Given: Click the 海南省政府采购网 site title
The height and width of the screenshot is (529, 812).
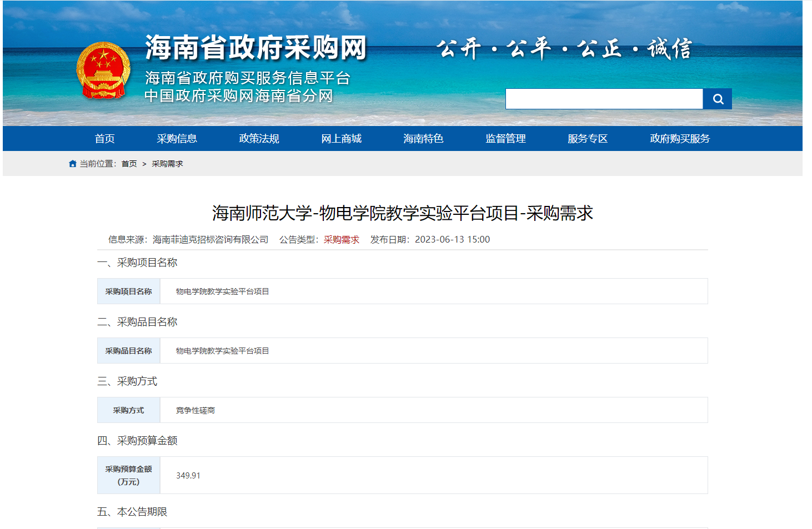Looking at the screenshot, I should [256, 48].
